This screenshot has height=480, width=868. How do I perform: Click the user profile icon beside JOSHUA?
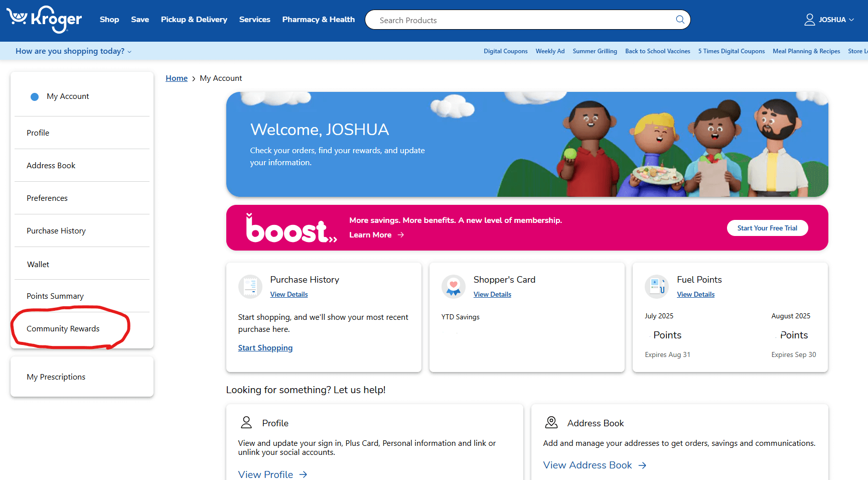pyautogui.click(x=809, y=20)
